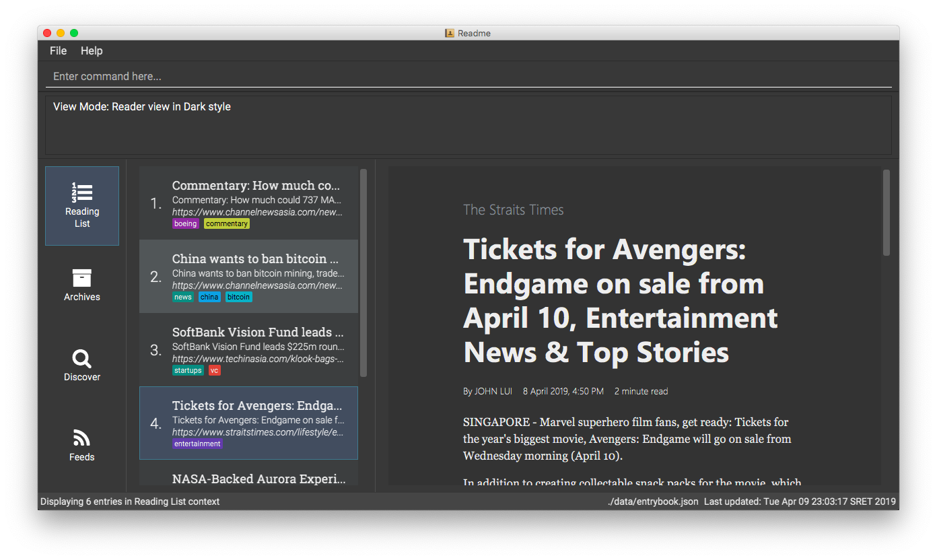The height and width of the screenshot is (560, 937).
Task: Click the '2 minute read' label
Action: [x=641, y=391]
